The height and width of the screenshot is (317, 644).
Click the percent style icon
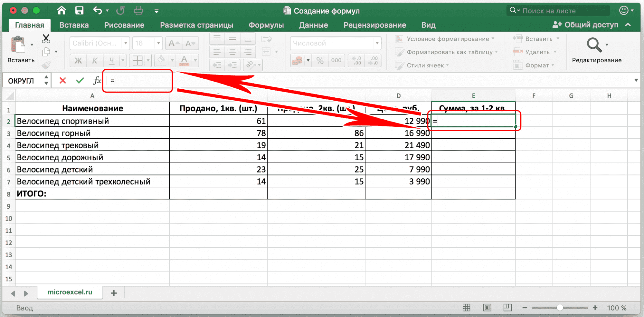coord(320,60)
